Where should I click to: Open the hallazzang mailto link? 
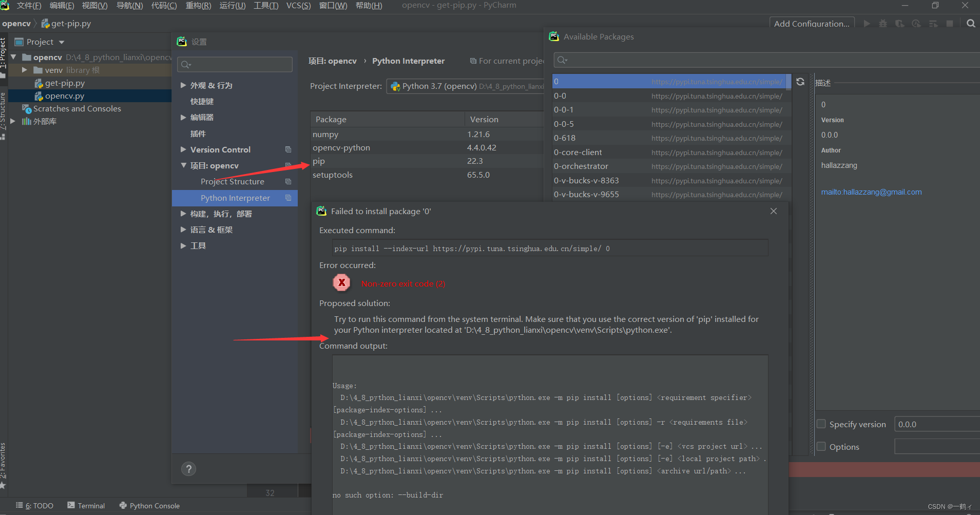(871, 192)
